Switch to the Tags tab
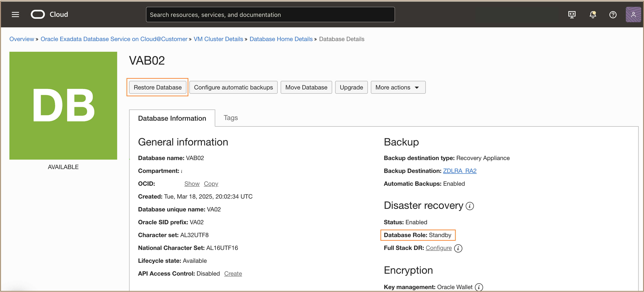 (x=231, y=118)
